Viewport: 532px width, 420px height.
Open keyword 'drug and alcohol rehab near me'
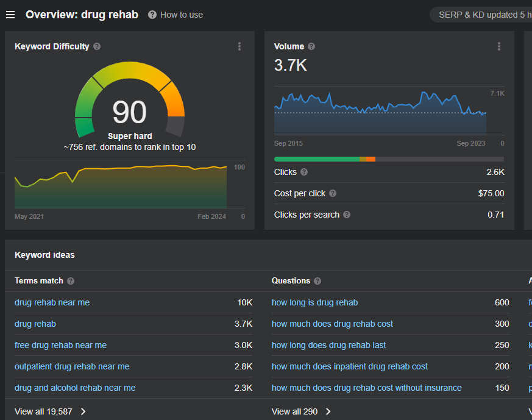[75, 388]
